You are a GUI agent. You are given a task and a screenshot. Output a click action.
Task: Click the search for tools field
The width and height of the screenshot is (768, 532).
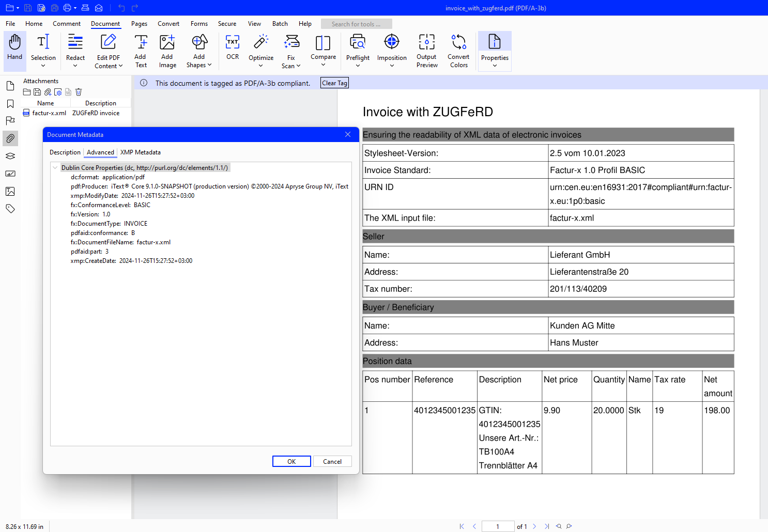pos(357,24)
